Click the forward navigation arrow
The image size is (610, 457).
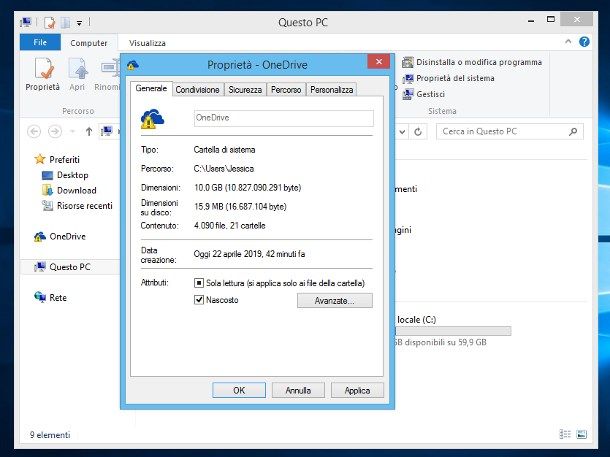(55, 131)
